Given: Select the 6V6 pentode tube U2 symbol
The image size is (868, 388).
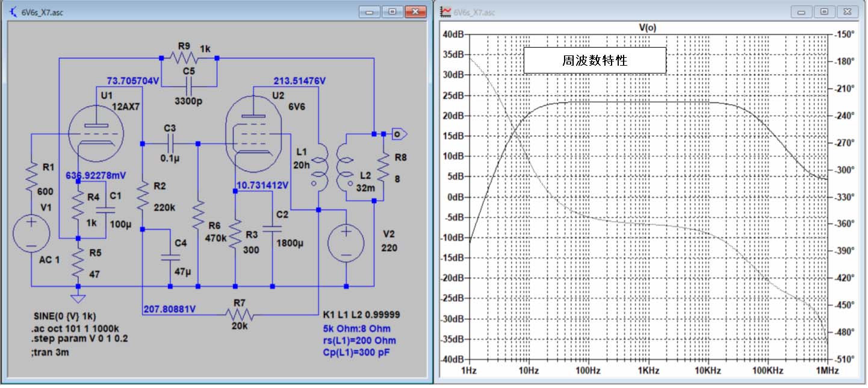Looking at the screenshot, I should coord(253,134).
